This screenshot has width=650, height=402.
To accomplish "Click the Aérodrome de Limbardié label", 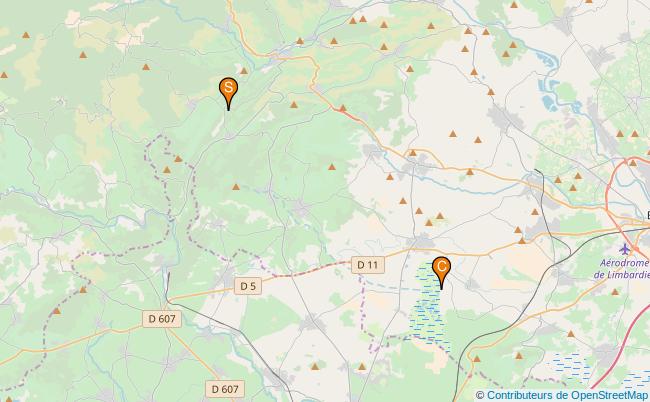I will (x=622, y=269).
